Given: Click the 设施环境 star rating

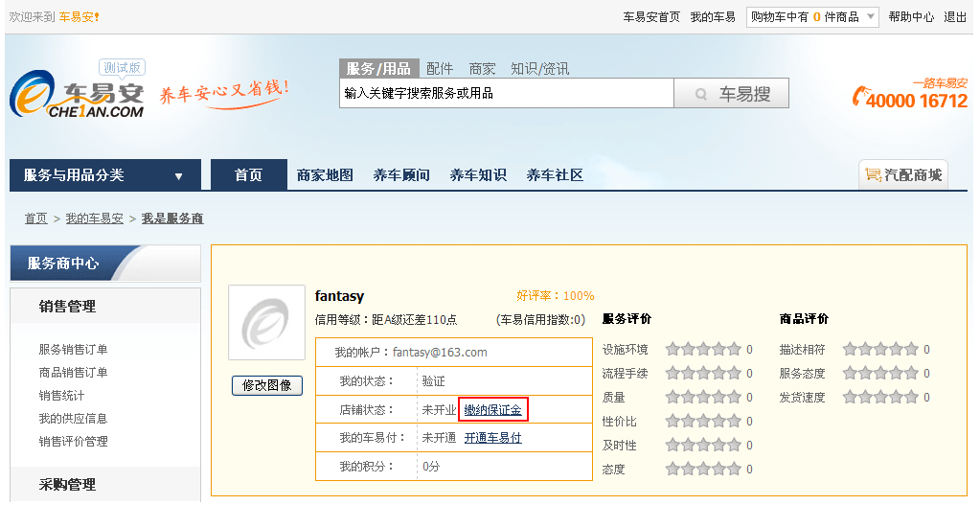Looking at the screenshot, I should (703, 350).
